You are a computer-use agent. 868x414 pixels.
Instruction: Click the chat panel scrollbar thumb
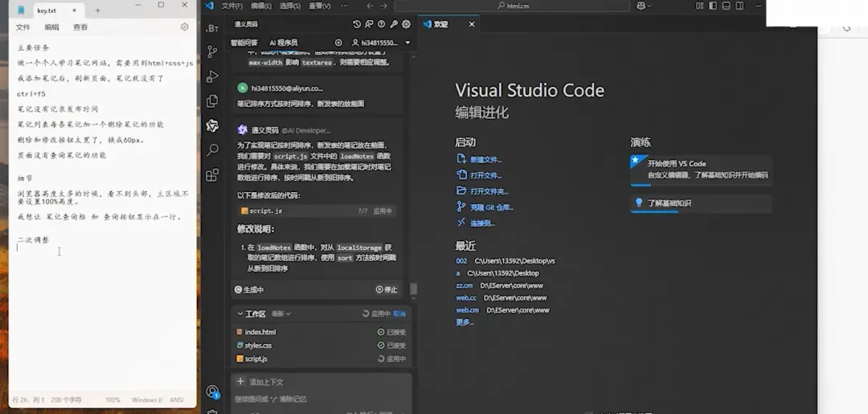click(x=413, y=289)
